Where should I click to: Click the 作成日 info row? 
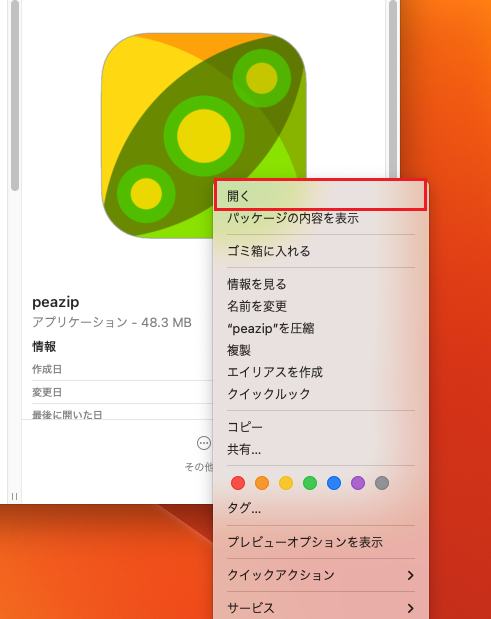(122, 370)
